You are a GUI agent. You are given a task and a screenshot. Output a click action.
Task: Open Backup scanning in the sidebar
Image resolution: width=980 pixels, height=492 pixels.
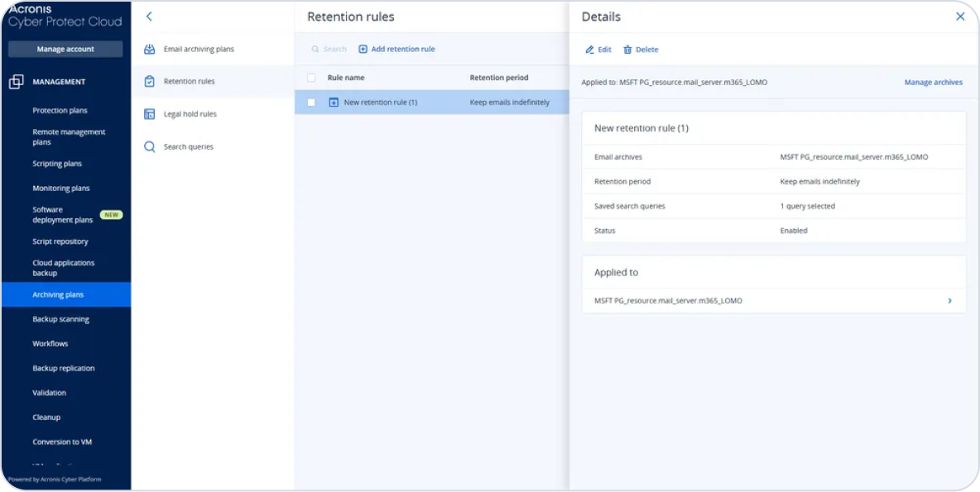click(x=60, y=319)
